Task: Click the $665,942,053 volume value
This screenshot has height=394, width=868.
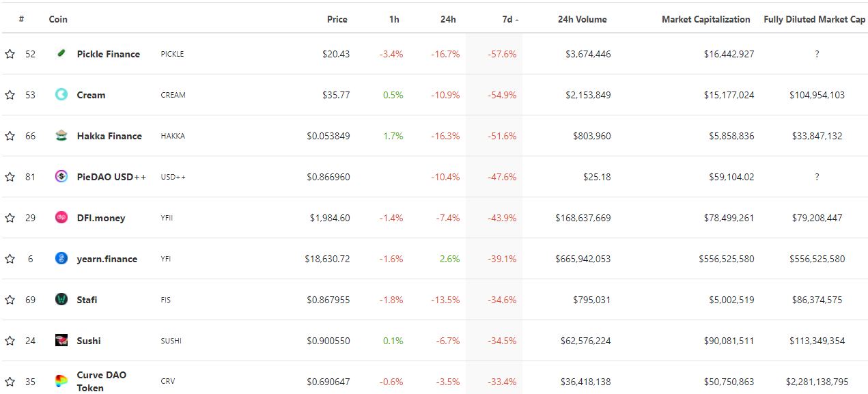Action: pos(583,259)
